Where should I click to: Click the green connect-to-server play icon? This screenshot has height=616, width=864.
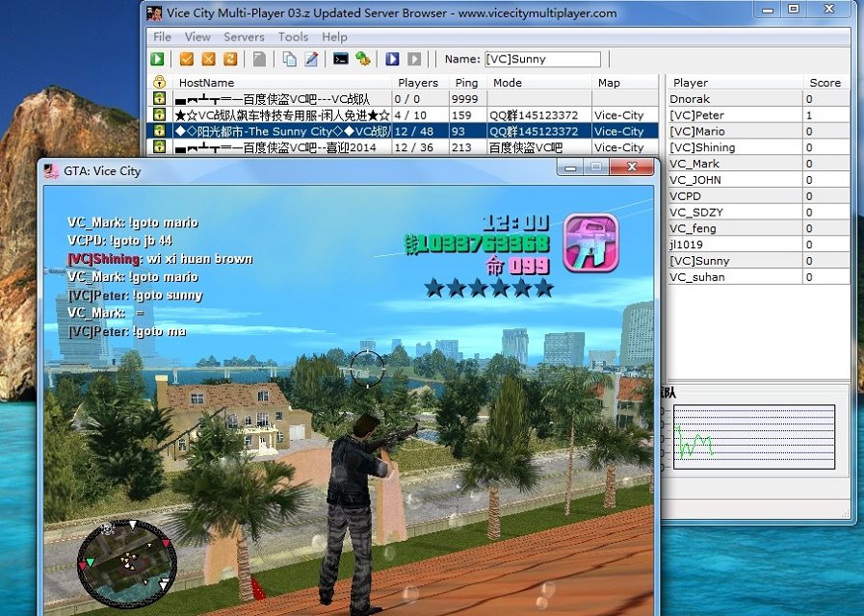(158, 59)
